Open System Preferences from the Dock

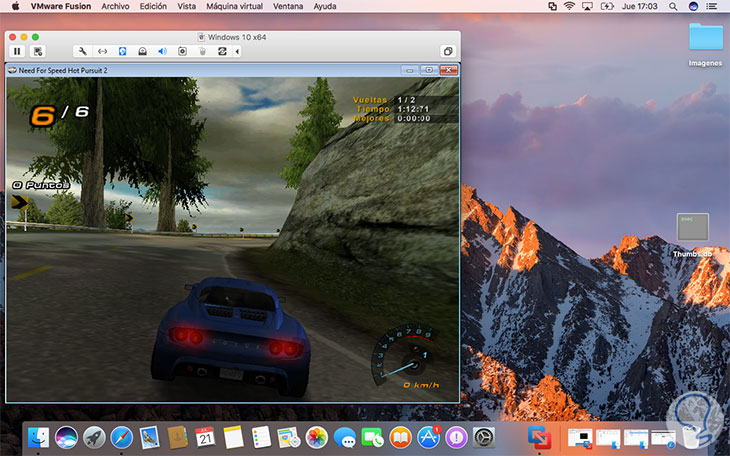[x=484, y=437]
